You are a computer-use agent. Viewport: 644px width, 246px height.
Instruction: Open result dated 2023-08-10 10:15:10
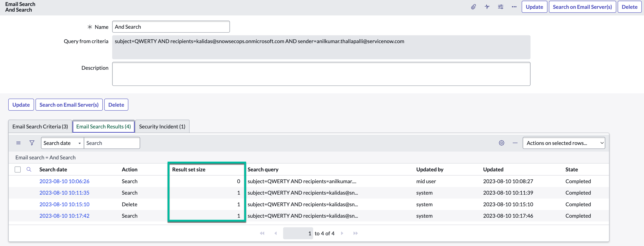tap(64, 204)
